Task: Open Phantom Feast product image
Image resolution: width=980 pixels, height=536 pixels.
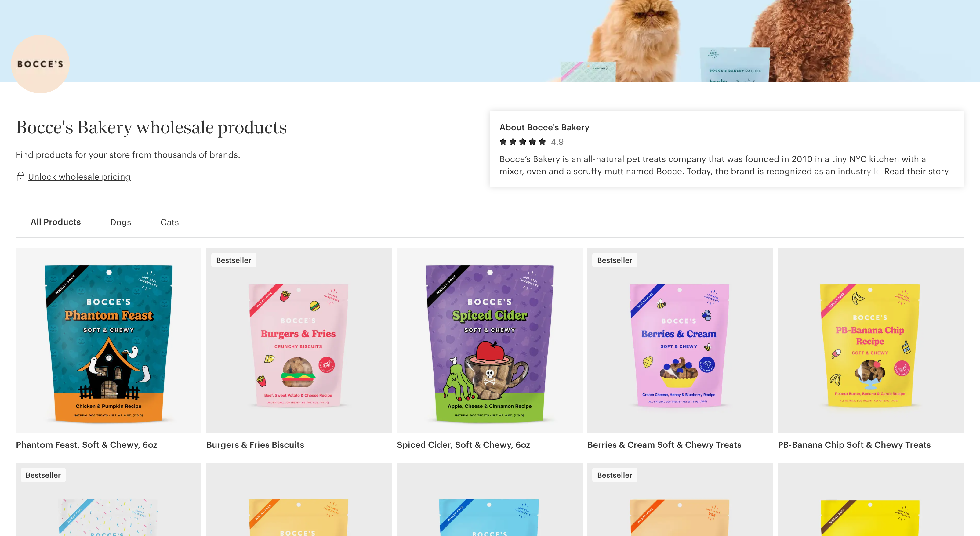Action: [109, 340]
